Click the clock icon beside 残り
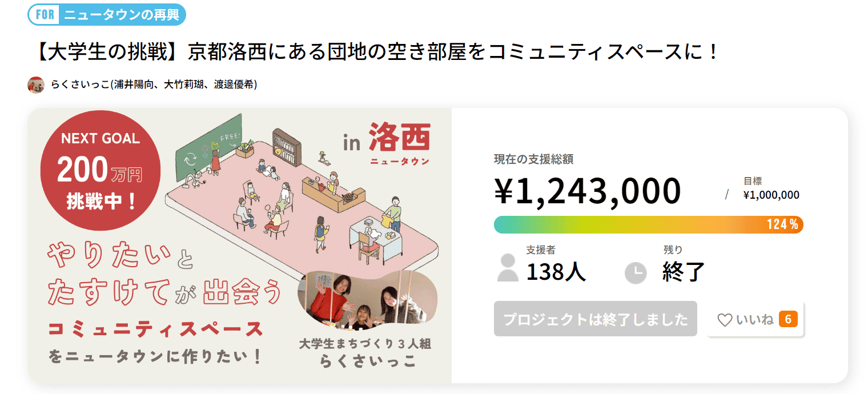Image resolution: width=868 pixels, height=394 pixels. tap(636, 272)
